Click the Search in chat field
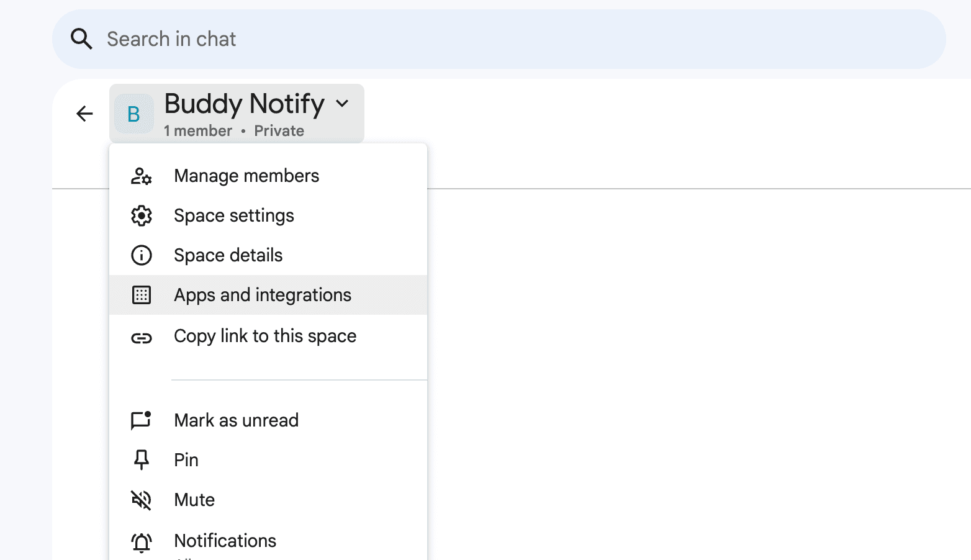This screenshot has width=971, height=560. point(248,38)
